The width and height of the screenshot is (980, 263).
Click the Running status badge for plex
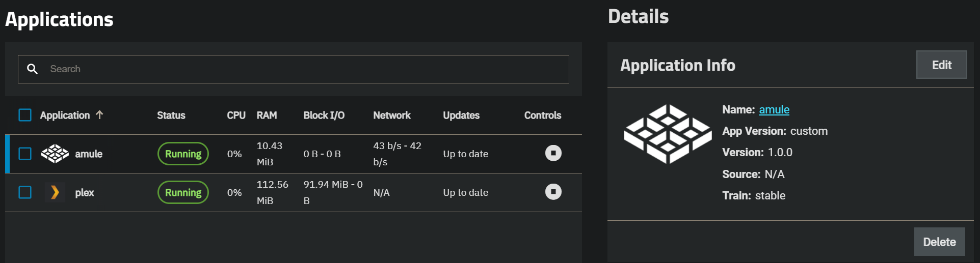[x=183, y=192]
